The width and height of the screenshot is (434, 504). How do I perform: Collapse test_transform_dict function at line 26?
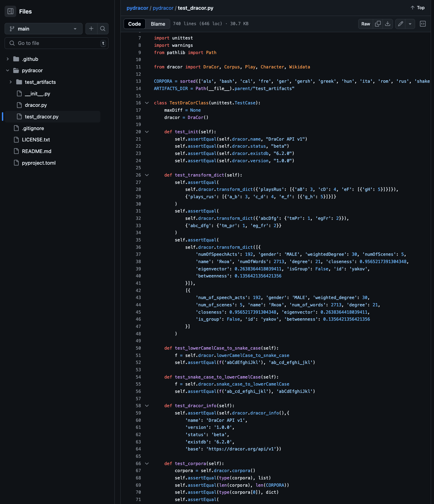pyautogui.click(x=147, y=175)
